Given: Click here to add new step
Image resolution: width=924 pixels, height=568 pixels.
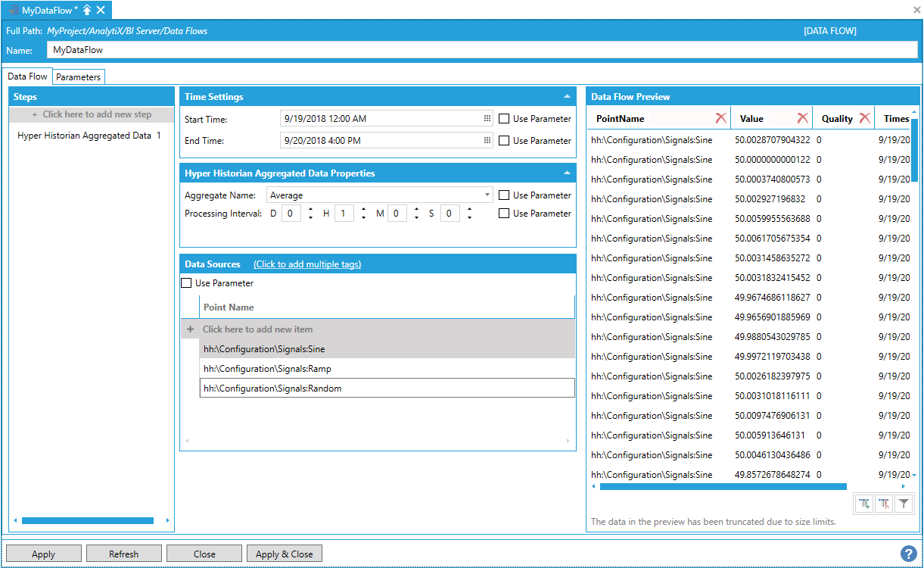Looking at the screenshot, I should pos(92,114).
